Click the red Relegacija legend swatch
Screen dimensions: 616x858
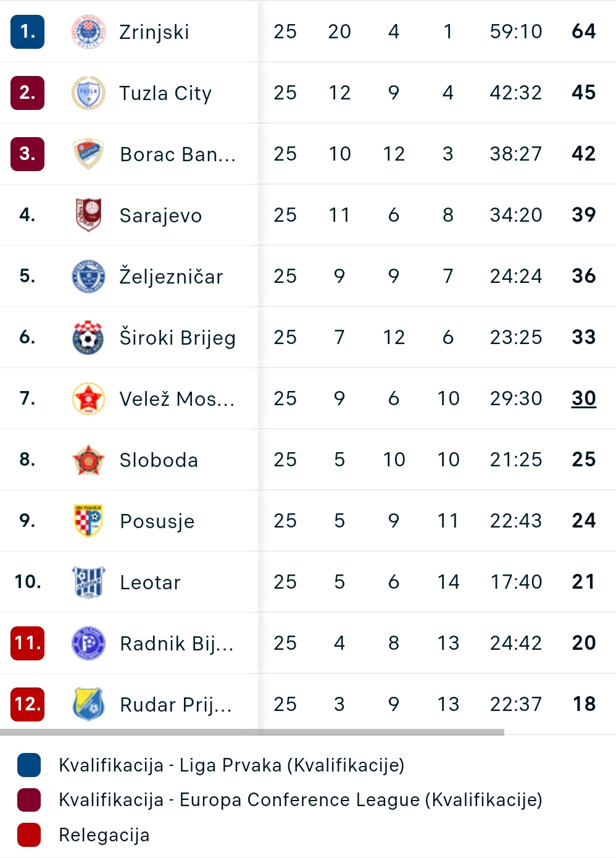(29, 835)
